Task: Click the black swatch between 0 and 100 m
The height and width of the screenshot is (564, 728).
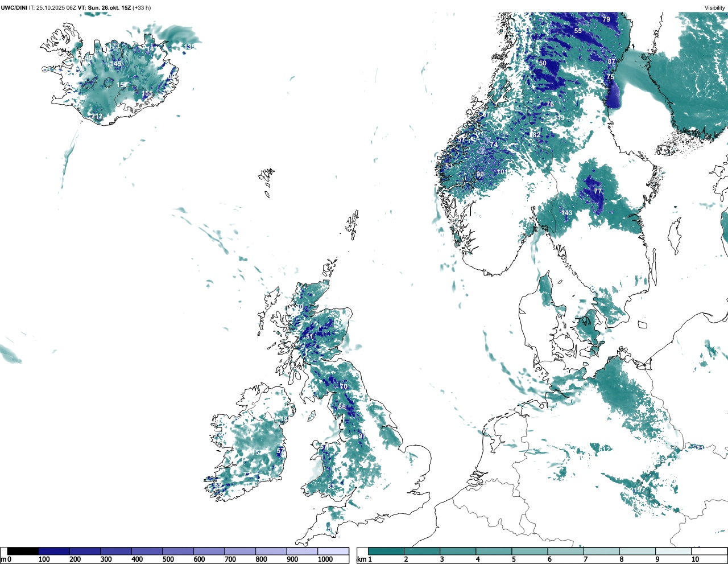Action: click(x=23, y=551)
